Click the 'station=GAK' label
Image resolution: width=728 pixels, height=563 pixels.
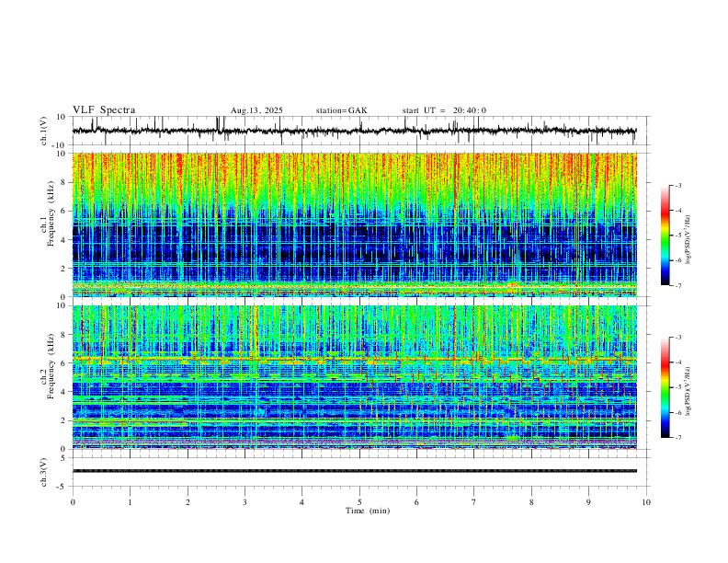coord(342,110)
